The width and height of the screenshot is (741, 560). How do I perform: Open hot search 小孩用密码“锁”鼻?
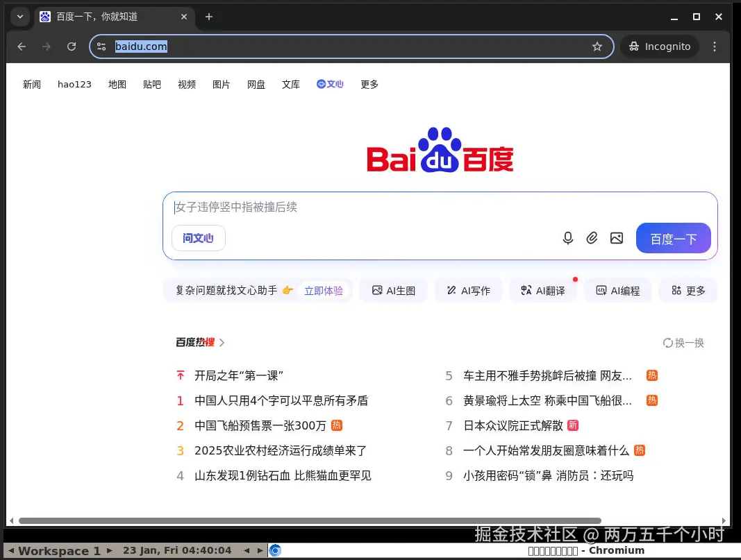[x=548, y=476]
